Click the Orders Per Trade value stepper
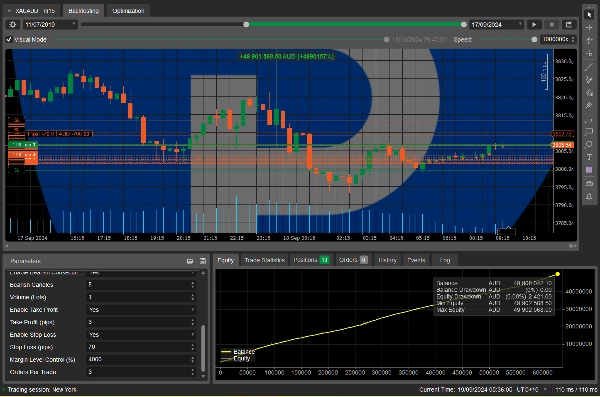 [192, 372]
